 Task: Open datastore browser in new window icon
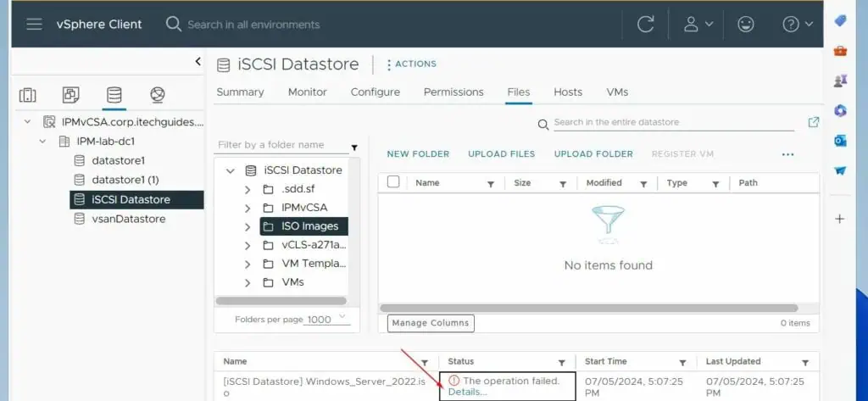tap(813, 122)
